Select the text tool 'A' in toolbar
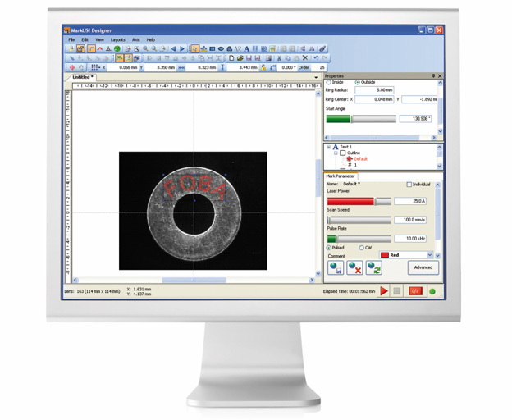512x420 pixels. 246,49
